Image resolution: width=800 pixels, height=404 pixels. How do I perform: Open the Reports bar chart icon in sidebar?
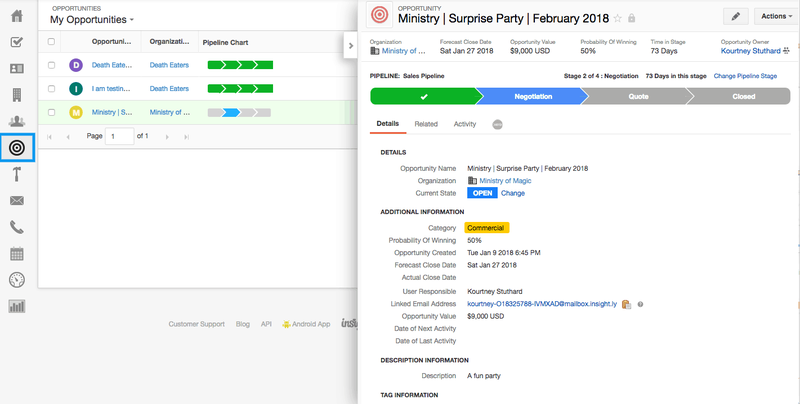click(17, 306)
